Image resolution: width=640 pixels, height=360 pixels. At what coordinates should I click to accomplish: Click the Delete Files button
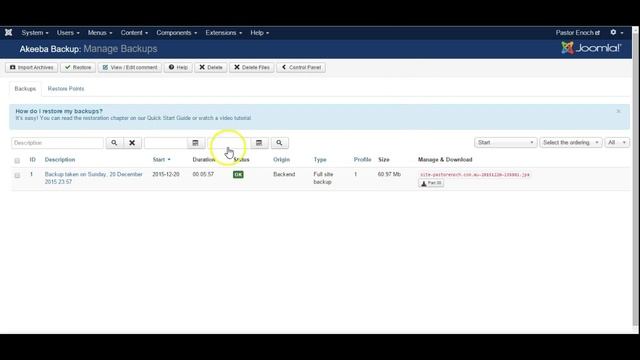coord(251,67)
